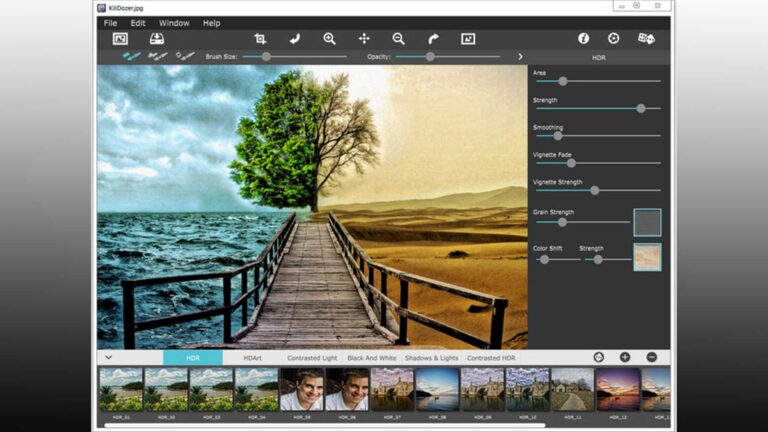This screenshot has height=432, width=768.
Task: Expand the brush options chevron arrow
Action: click(x=520, y=57)
